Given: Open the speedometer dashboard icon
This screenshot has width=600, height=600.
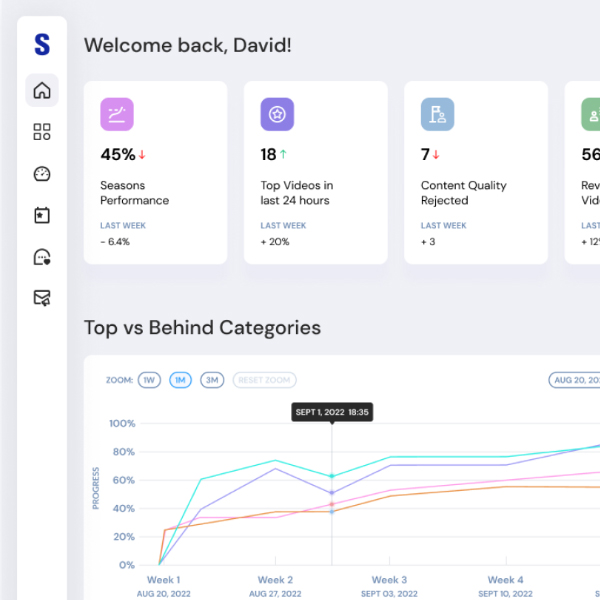Looking at the screenshot, I should (42, 174).
